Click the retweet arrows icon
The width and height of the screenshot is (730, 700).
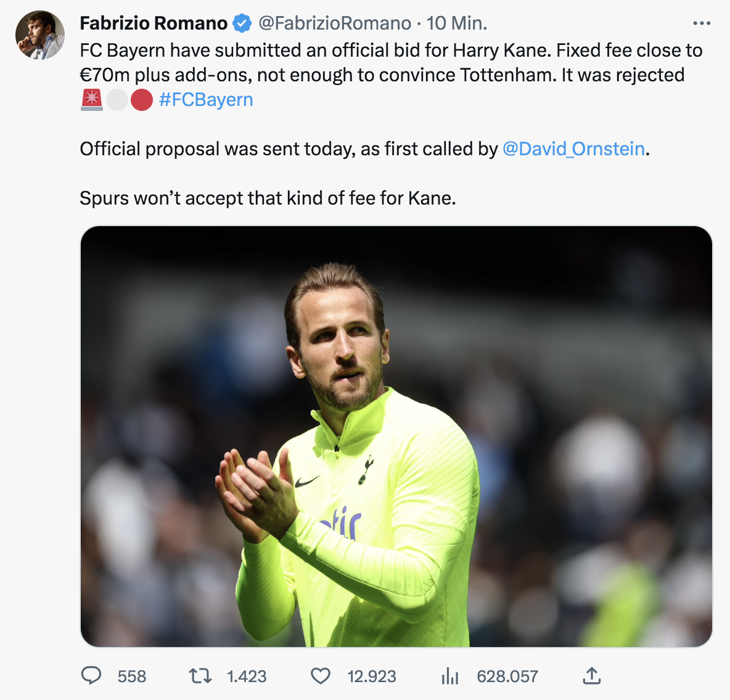[x=200, y=676]
